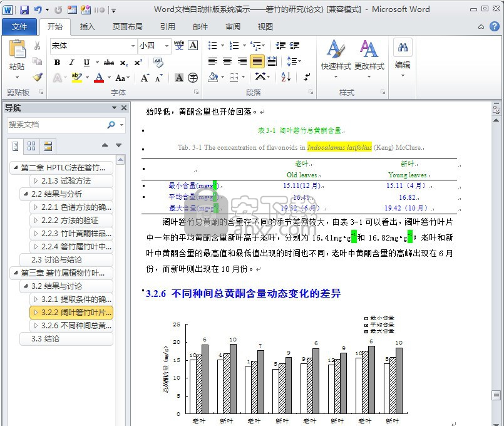Close the 导航 navigation pane

tap(124, 108)
